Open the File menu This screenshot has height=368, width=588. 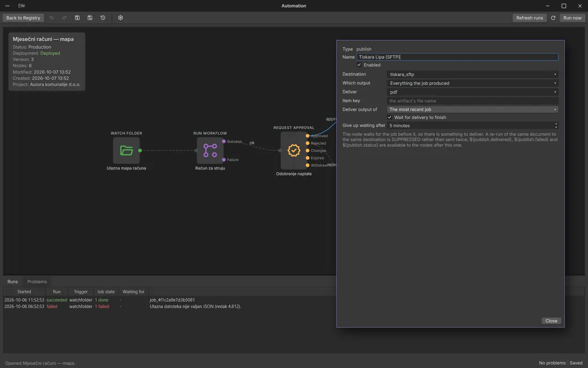[22, 6]
